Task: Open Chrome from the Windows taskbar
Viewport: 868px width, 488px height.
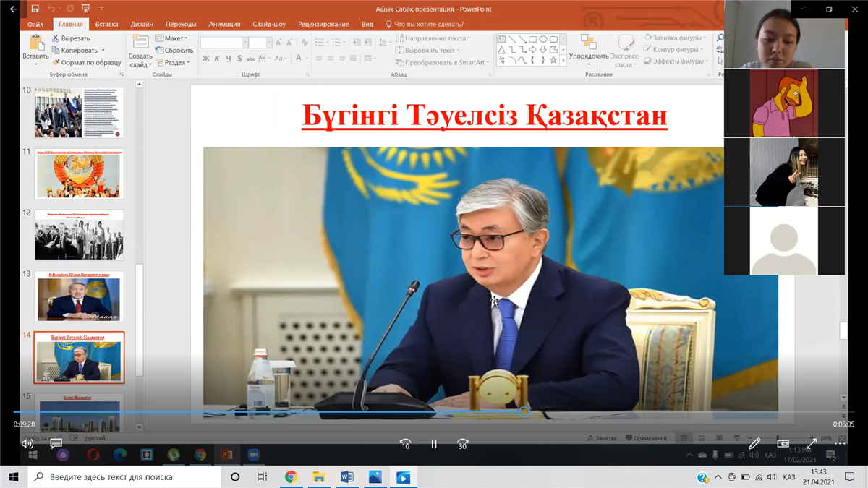Action: 291,477
